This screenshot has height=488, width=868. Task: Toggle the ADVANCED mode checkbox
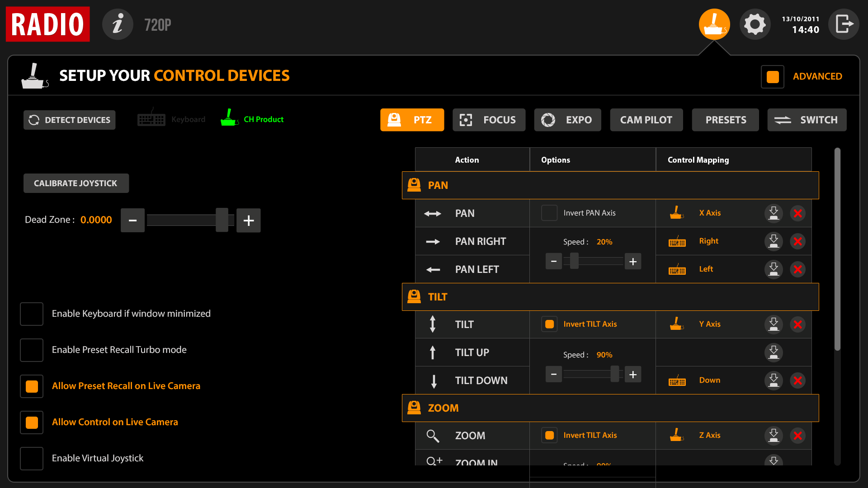point(773,77)
